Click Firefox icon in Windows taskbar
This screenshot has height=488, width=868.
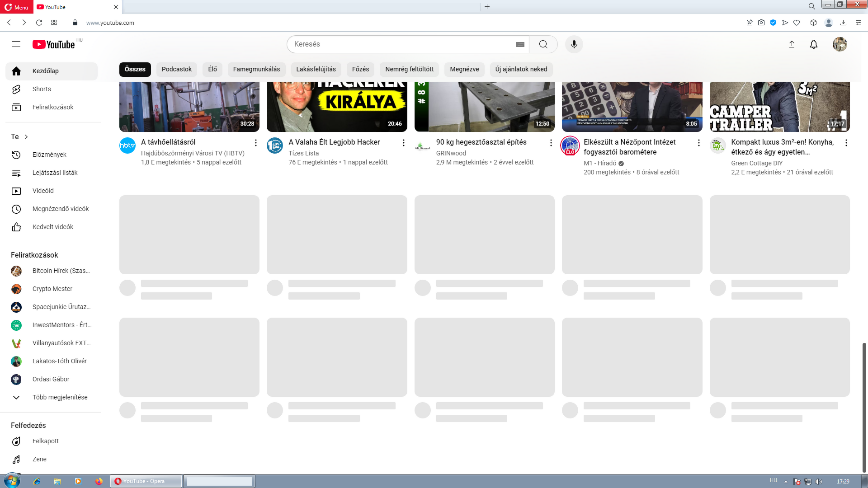point(99,481)
